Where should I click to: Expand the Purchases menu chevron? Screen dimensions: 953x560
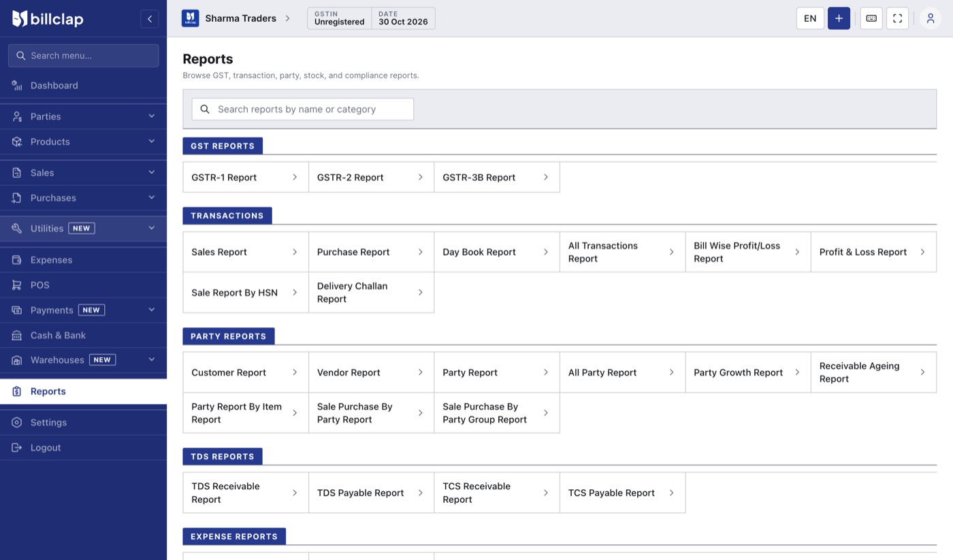point(152,198)
